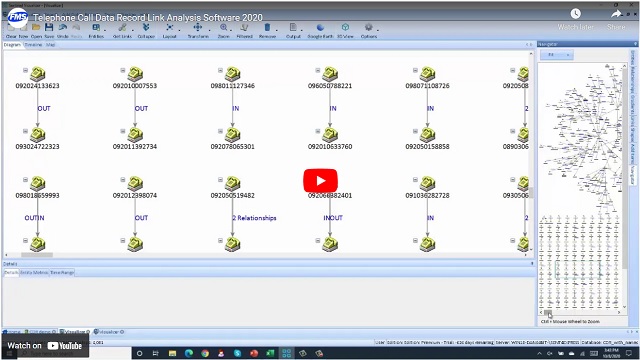Click the Transform toolbar icon
640x360 pixels.
(x=198, y=27)
